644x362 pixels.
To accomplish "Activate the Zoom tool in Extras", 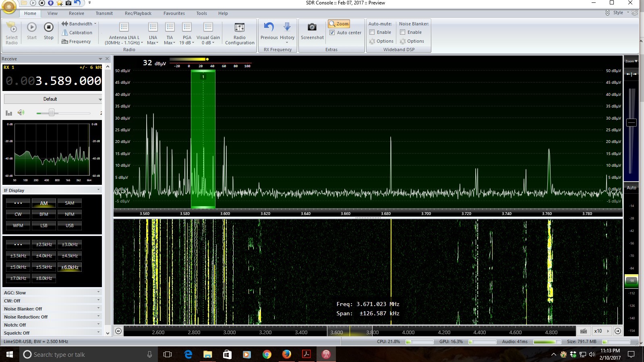I will (339, 24).
